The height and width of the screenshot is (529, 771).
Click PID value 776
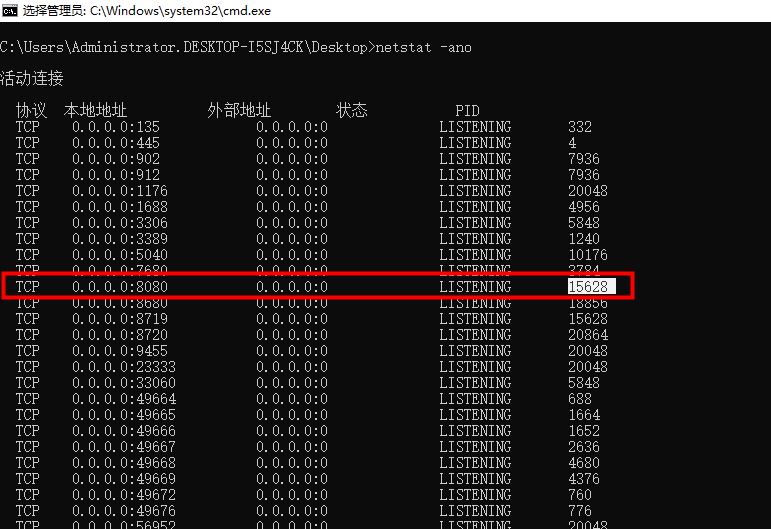pyautogui.click(x=580, y=510)
